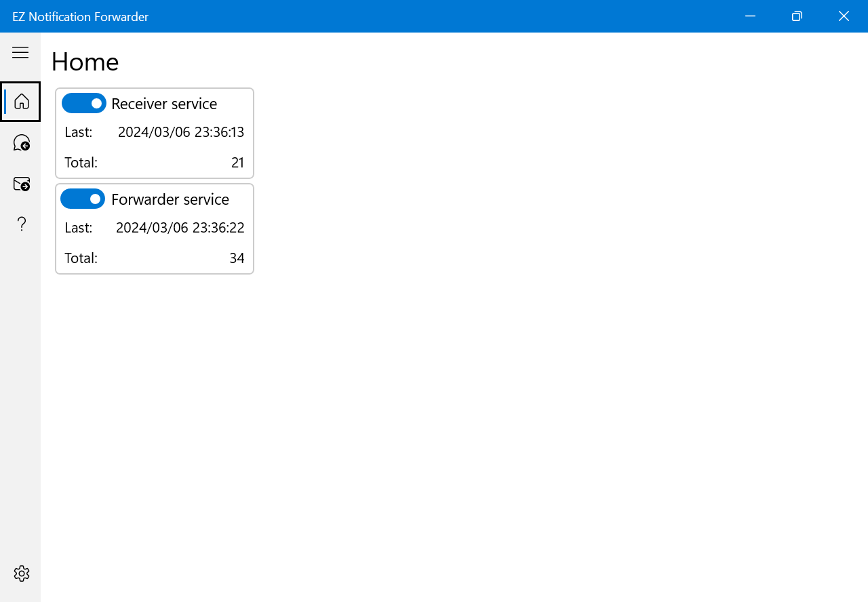Image resolution: width=868 pixels, height=602 pixels.
Task: Click the Forwarder total count 34
Action: [x=237, y=258]
